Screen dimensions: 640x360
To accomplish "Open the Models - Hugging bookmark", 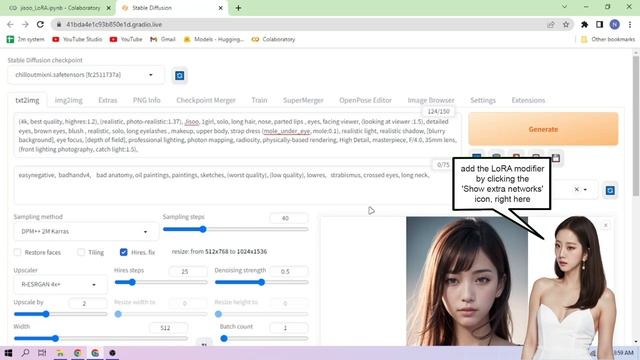I will pos(214,39).
